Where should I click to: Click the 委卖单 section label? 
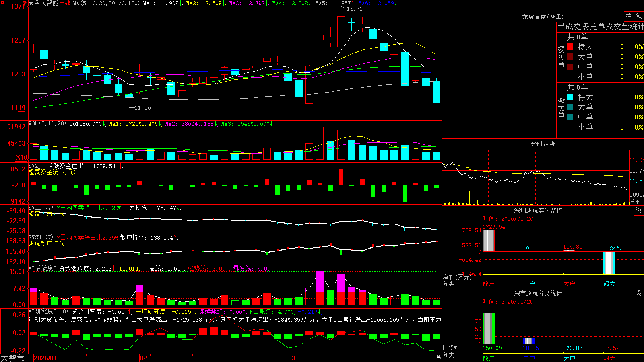(561, 107)
